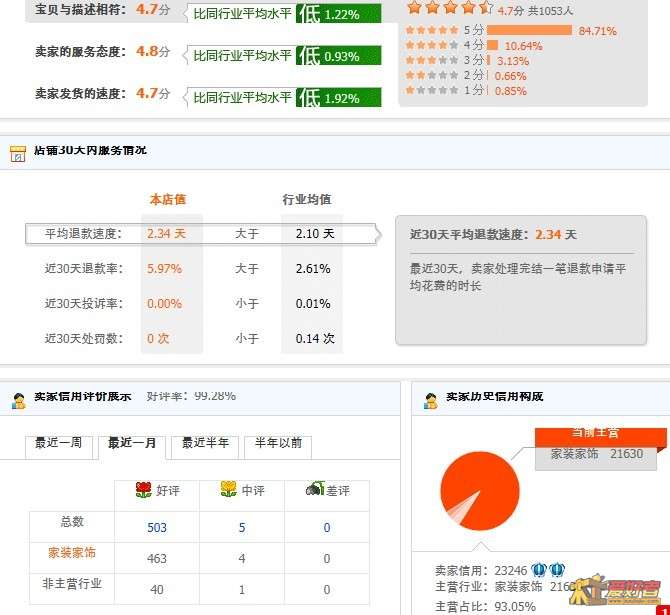Image resolution: width=670 pixels, height=615 pixels.
Task: Click the 10.64% four-star percentage
Action: coord(523,46)
